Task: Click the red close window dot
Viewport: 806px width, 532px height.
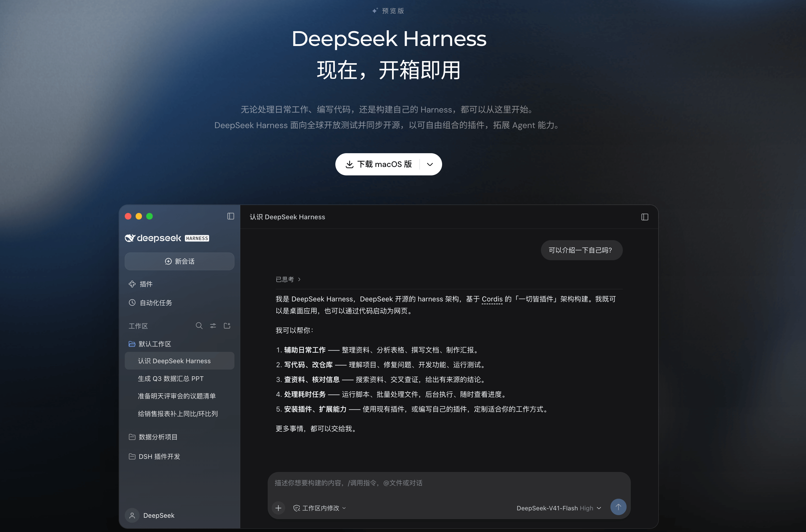Action: pos(128,216)
